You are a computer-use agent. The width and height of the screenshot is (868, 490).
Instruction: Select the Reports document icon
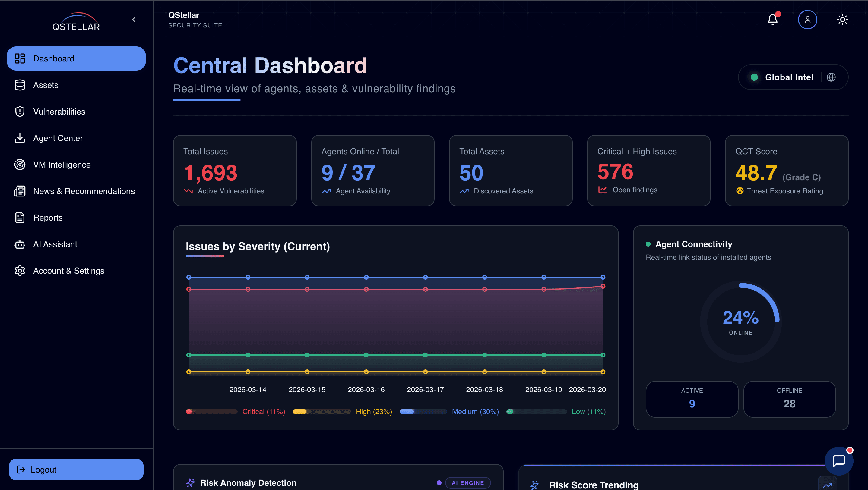point(20,218)
